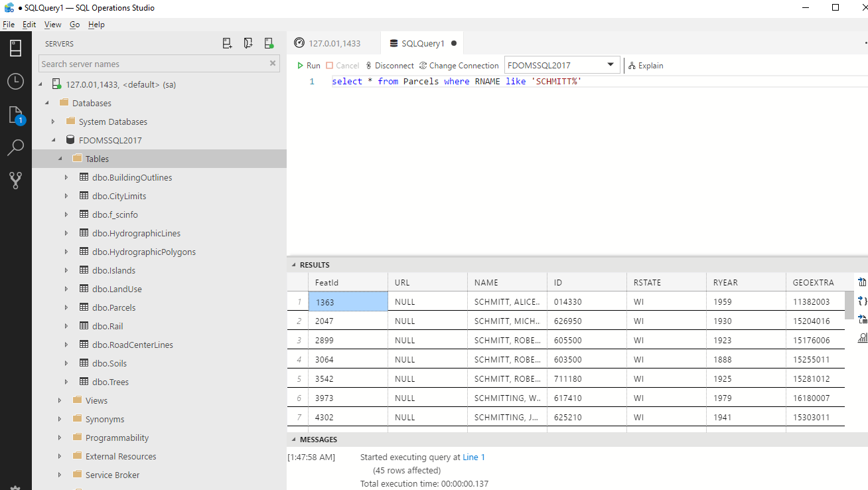Click the FDOMSSQL2017 database cylinder icon

(x=70, y=140)
